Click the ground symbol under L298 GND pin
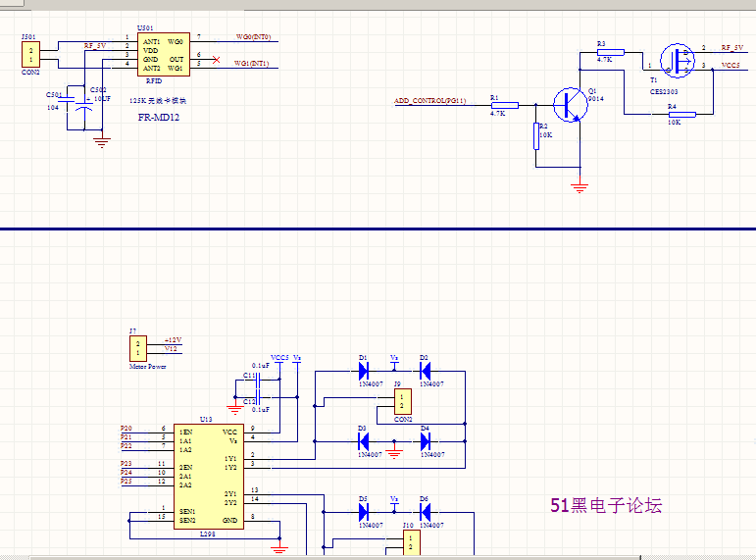The image size is (756, 560). point(279,547)
